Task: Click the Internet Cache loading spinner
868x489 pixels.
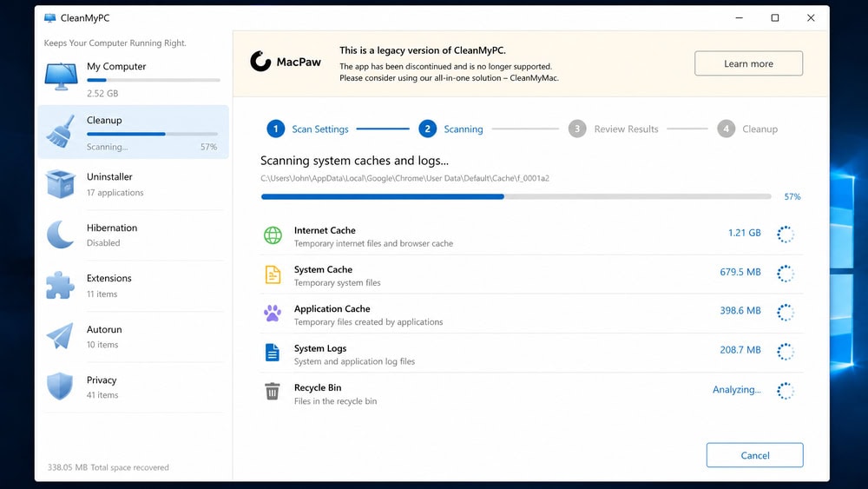Action: [785, 235]
